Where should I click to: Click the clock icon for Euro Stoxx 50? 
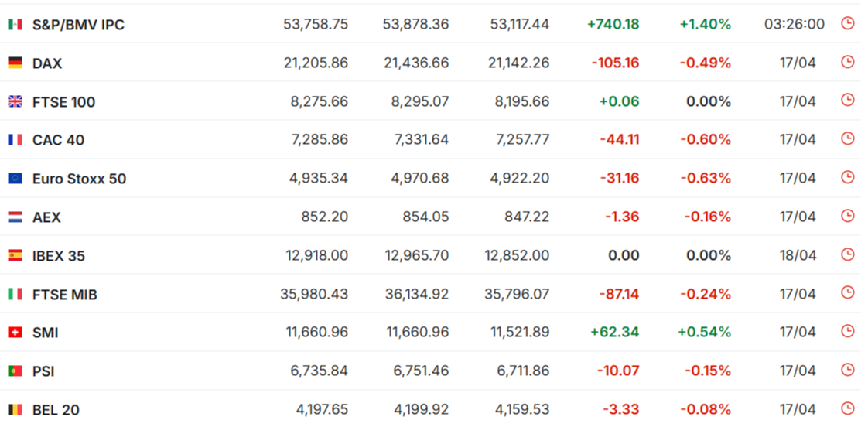point(848,176)
